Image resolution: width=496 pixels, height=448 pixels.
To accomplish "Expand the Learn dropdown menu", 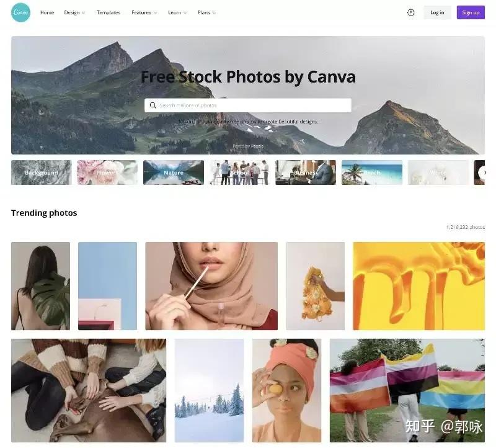I will pos(177,12).
